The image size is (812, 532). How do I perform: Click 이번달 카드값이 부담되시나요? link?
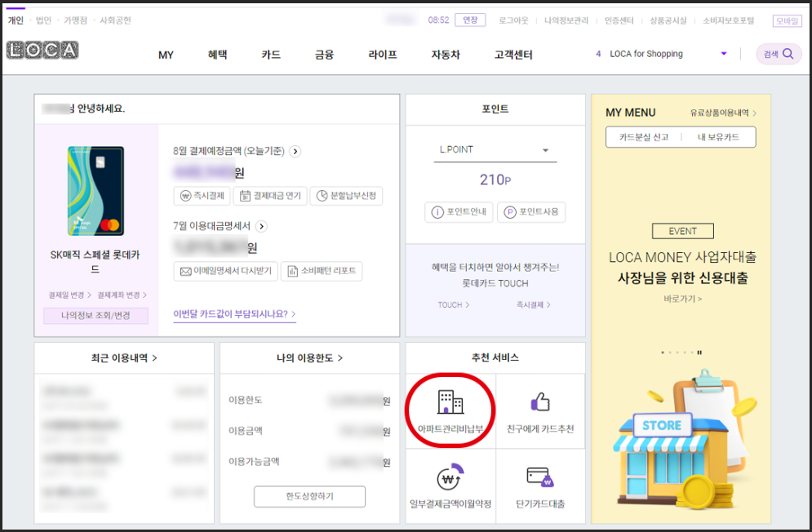234,314
